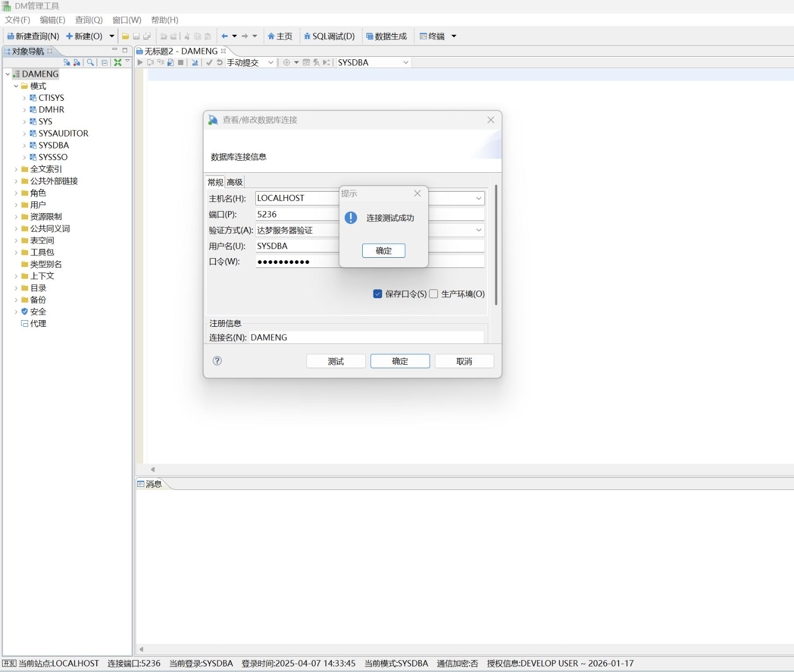
Task: Click the paste clipboard icon
Action: 208,36
